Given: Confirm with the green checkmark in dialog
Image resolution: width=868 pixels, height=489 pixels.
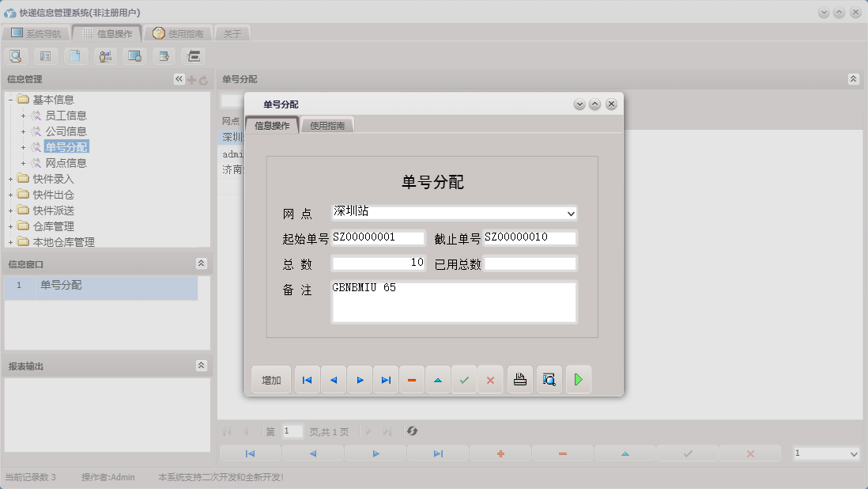Looking at the screenshot, I should (x=464, y=380).
